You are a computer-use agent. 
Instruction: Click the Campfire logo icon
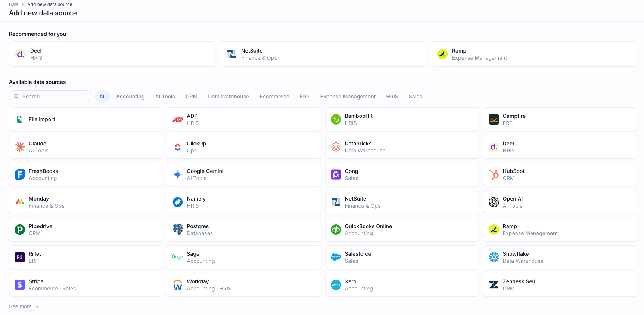[x=494, y=119]
